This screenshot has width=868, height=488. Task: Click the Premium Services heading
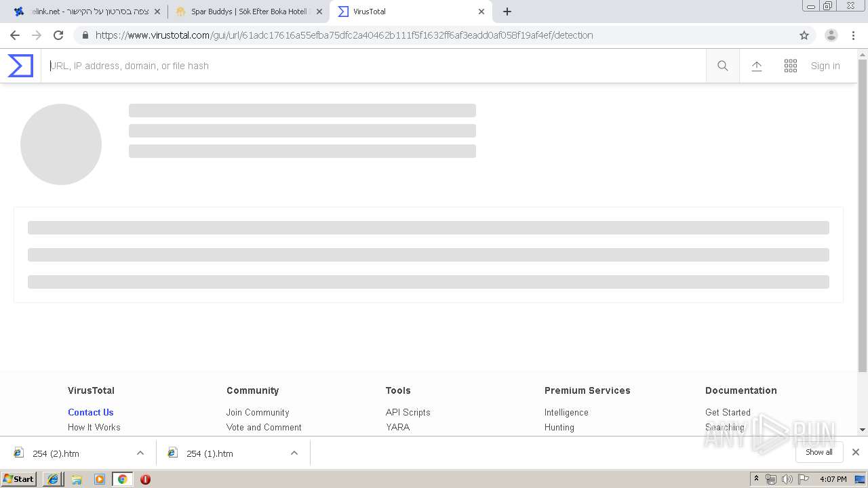(587, 390)
